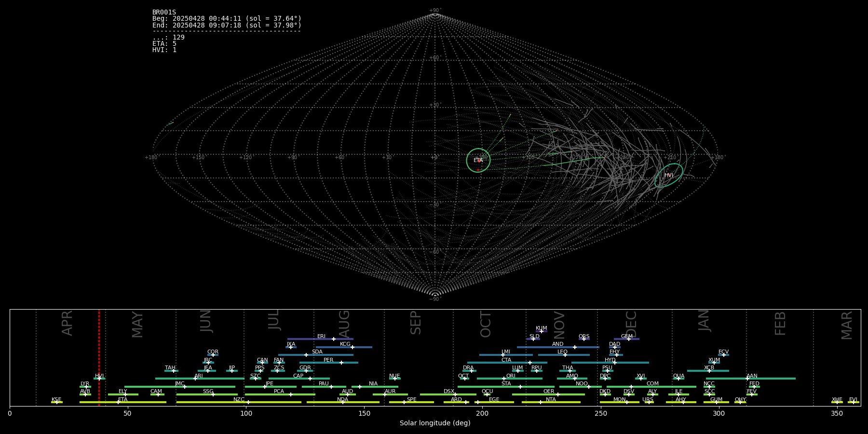The height and width of the screenshot is (434, 868).
Task: Click the COR shower label
Action: (x=213, y=352)
